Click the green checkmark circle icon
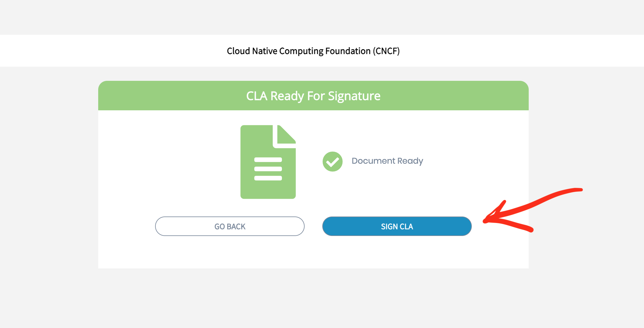This screenshot has width=644, height=328. click(x=332, y=161)
